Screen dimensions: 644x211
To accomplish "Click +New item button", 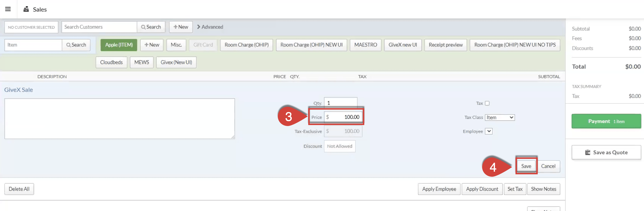I will pyautogui.click(x=152, y=45).
